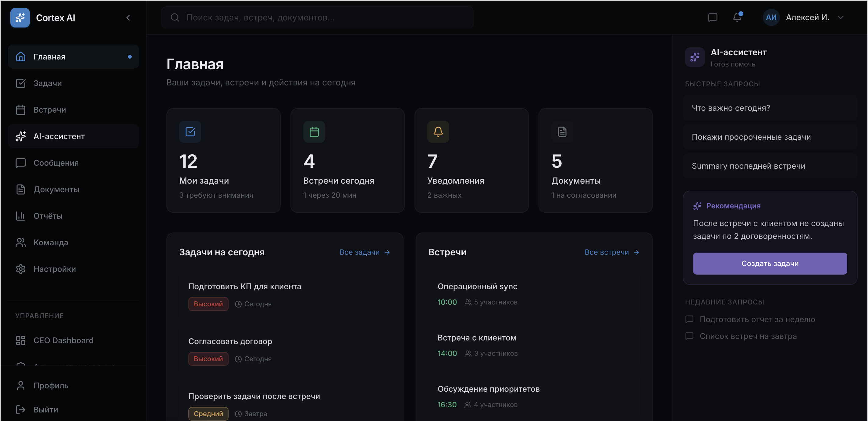Click the Уведомления bell card icon
Screen dimensions: 868x421
[438, 131]
